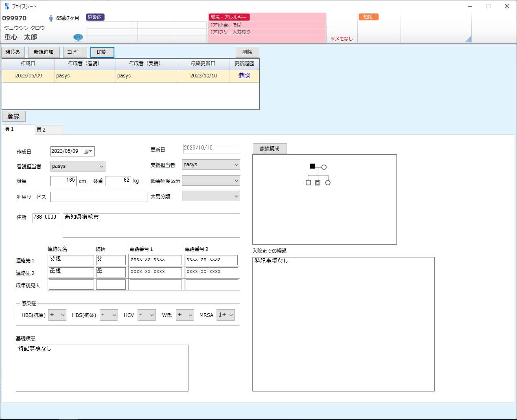Screen dimensions: 517x420
Task: Click the フェイスシート title bar icon
Action: pyautogui.click(x=6, y=6)
